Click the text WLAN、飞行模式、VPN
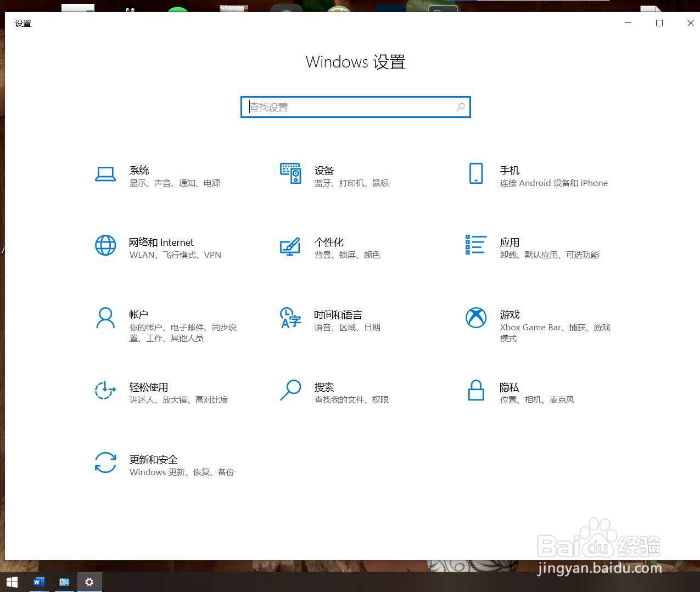This screenshot has width=700, height=592. pyautogui.click(x=175, y=255)
